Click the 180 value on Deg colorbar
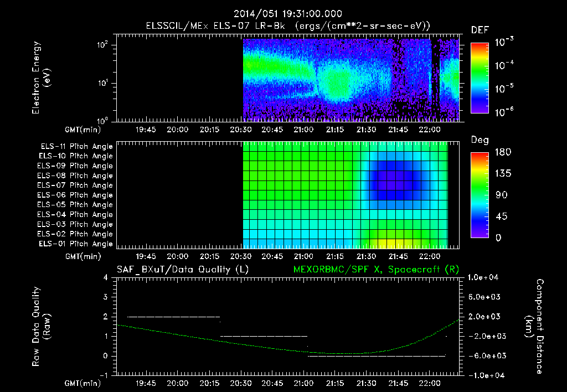The image size is (567, 392). tap(503, 152)
